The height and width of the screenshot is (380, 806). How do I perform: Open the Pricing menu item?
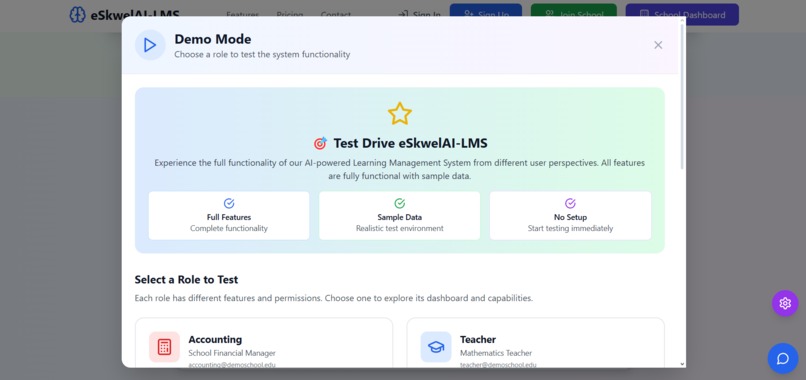(290, 15)
